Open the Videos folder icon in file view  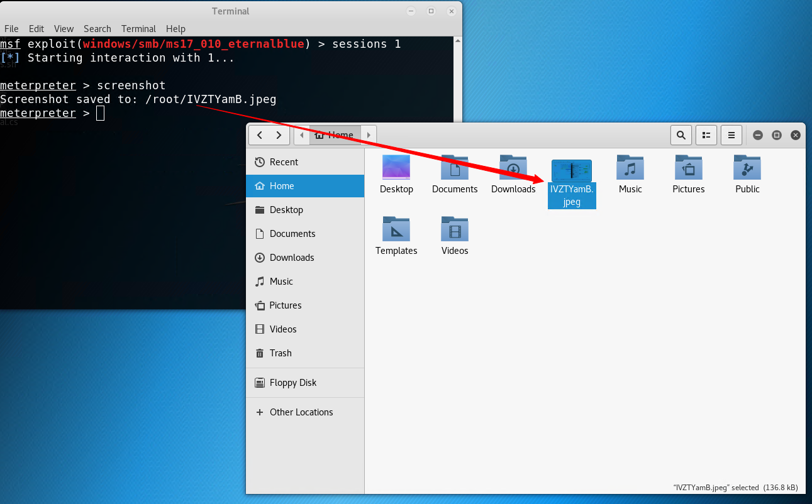[x=455, y=229]
